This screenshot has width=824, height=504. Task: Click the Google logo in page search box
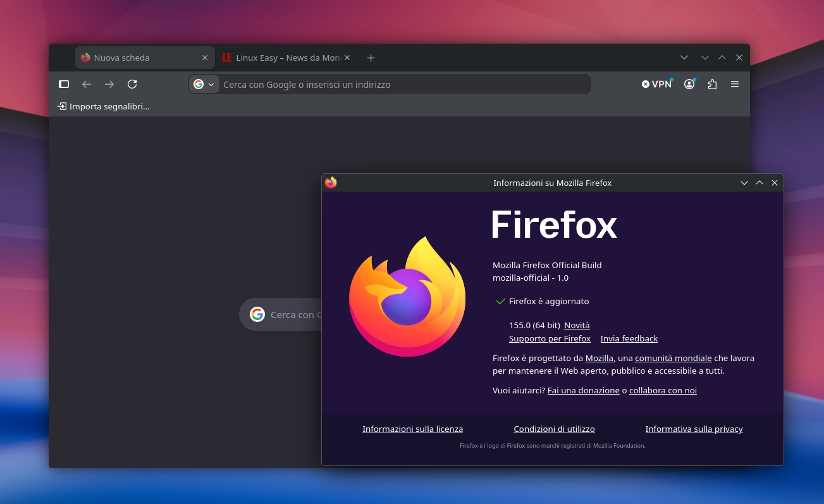257,314
